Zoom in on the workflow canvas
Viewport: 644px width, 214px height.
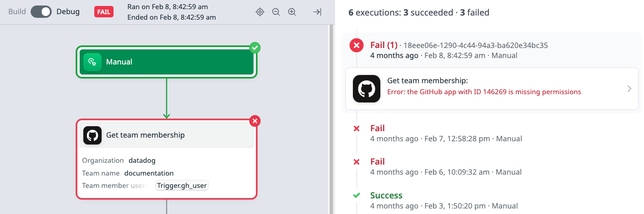[292, 12]
